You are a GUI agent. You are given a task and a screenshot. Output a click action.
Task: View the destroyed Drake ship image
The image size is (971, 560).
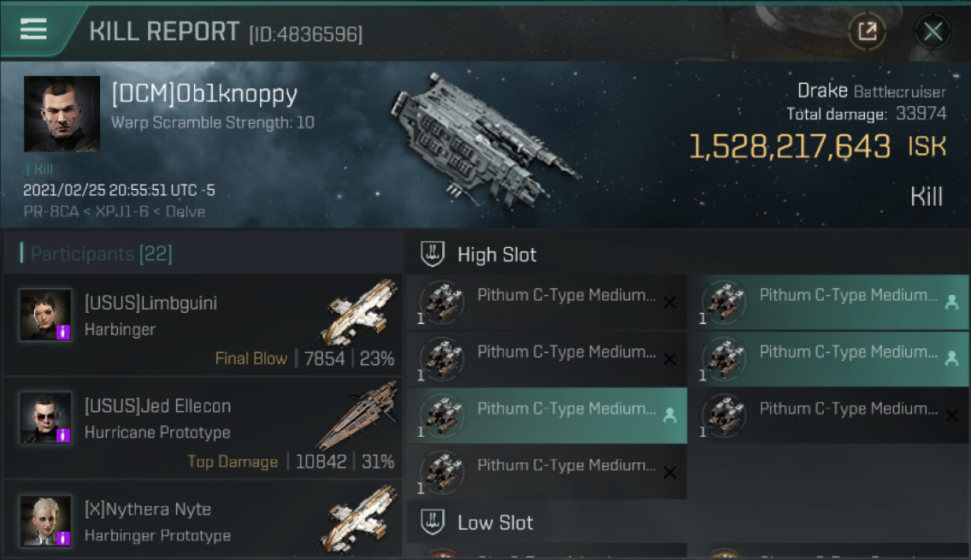[x=482, y=138]
